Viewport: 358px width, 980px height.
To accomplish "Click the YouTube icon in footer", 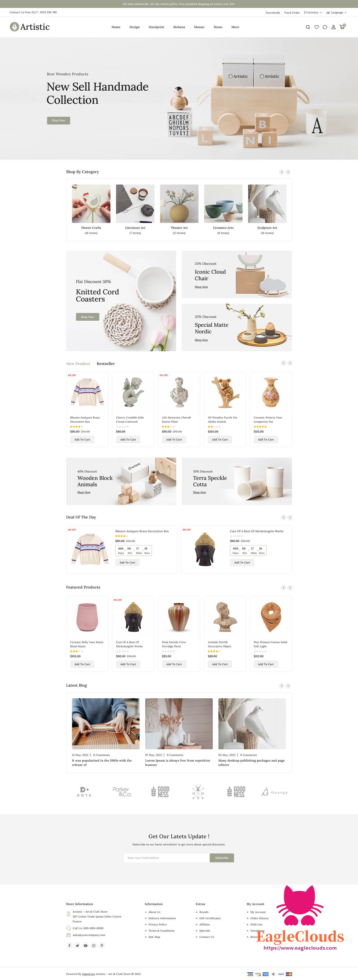I will 85,945.
